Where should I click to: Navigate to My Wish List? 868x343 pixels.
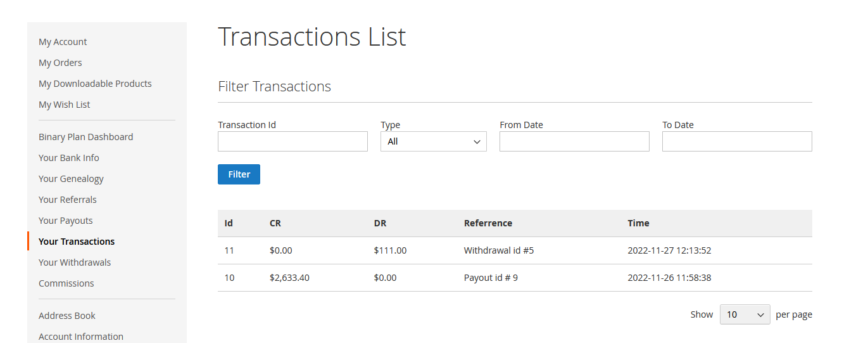[64, 105]
